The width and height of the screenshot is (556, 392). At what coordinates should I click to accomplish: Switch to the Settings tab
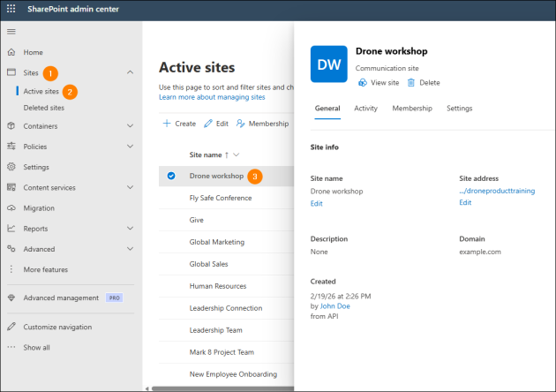(459, 109)
